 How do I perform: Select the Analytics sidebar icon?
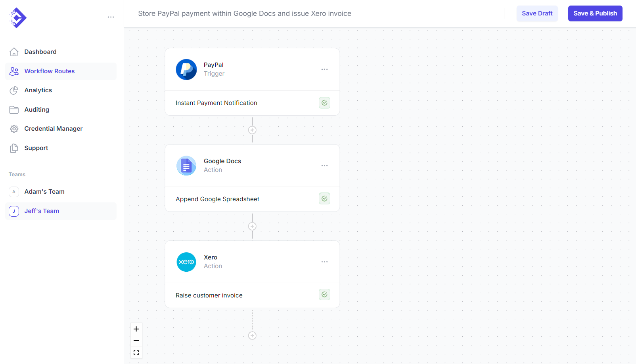tap(14, 90)
